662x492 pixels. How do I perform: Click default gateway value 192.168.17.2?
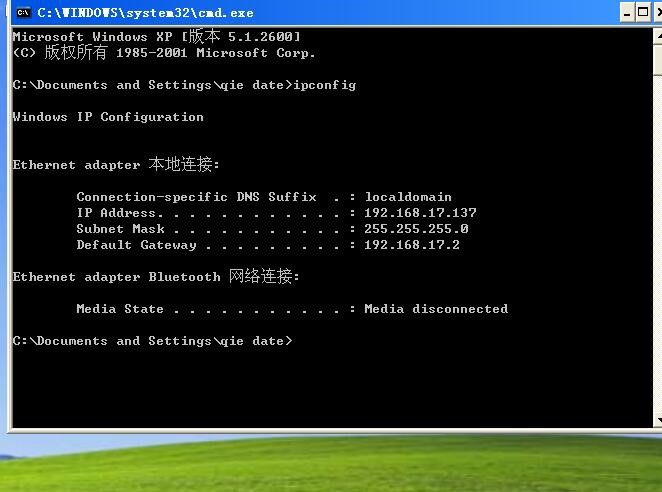(x=412, y=245)
